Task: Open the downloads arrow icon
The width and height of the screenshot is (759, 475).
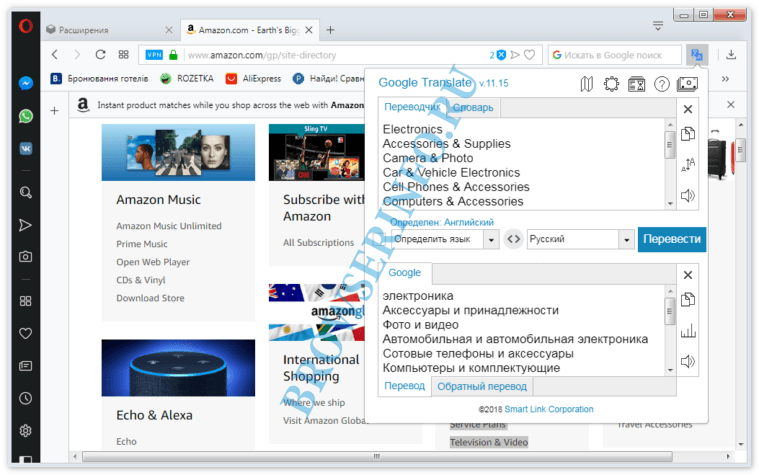Action: [x=731, y=55]
